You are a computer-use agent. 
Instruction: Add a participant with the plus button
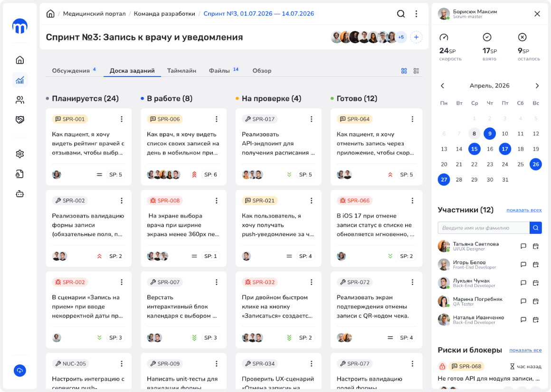(x=416, y=37)
